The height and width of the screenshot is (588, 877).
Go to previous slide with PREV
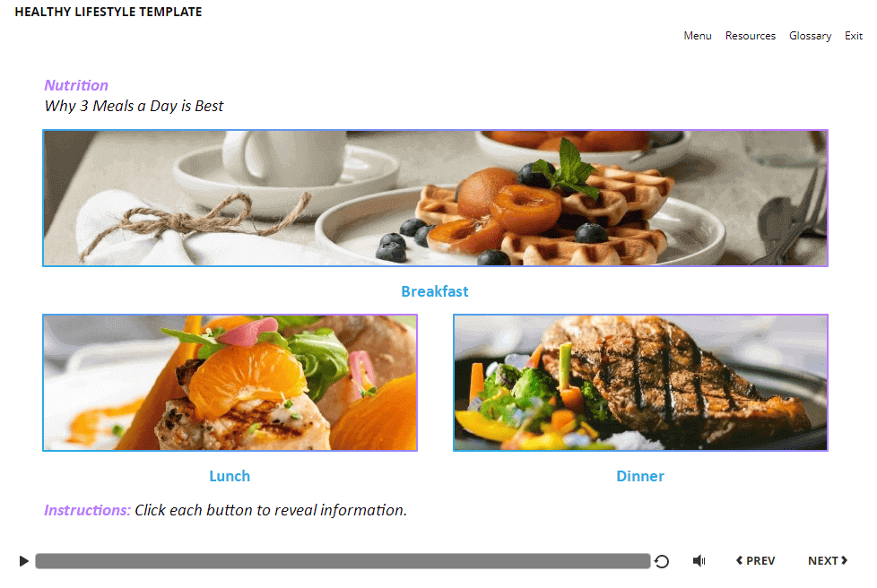click(755, 560)
